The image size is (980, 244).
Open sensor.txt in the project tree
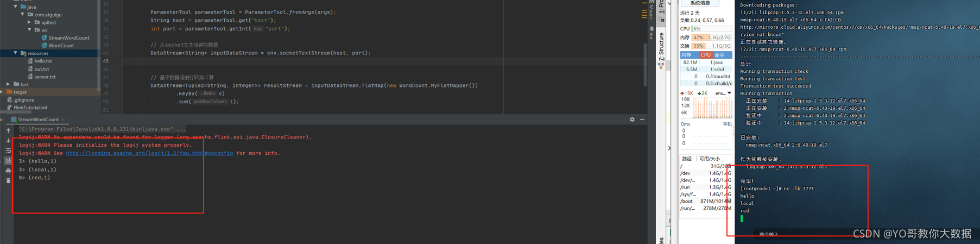45,77
